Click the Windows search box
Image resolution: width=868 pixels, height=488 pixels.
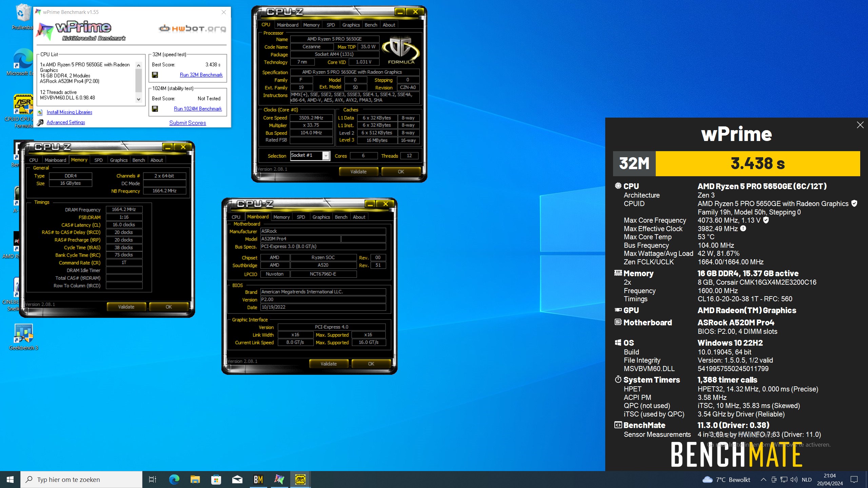(x=81, y=480)
